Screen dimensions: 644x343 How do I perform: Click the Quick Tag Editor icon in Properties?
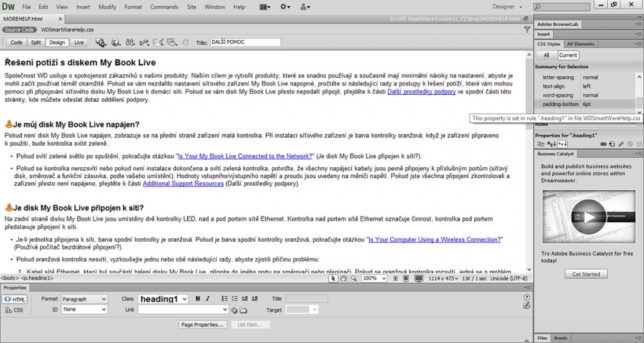[527, 306]
